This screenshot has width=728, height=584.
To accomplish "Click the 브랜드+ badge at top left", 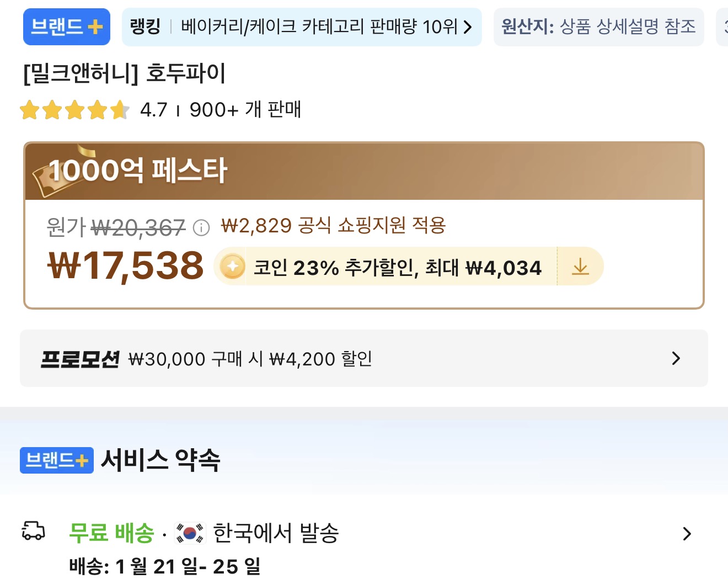I will pyautogui.click(x=66, y=26).
